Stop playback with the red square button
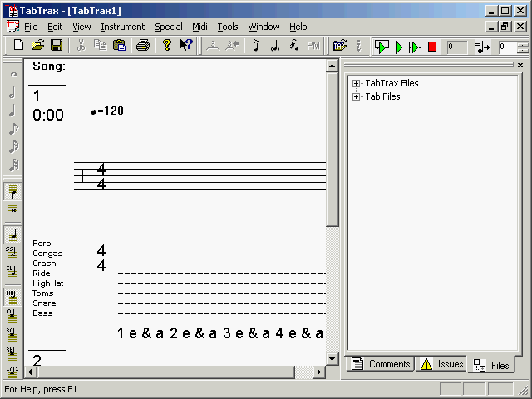The image size is (532, 399). point(432,47)
